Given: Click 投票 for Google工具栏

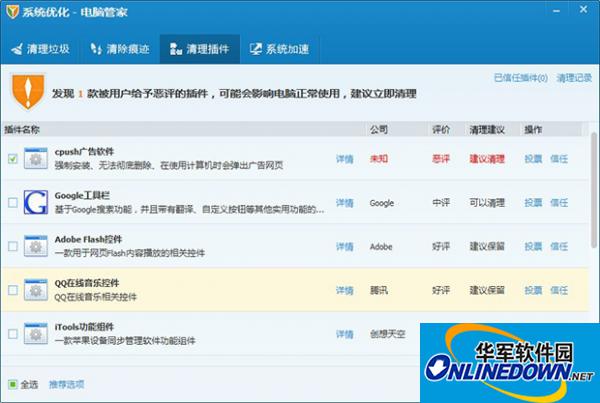Looking at the screenshot, I should pyautogui.click(x=533, y=202).
